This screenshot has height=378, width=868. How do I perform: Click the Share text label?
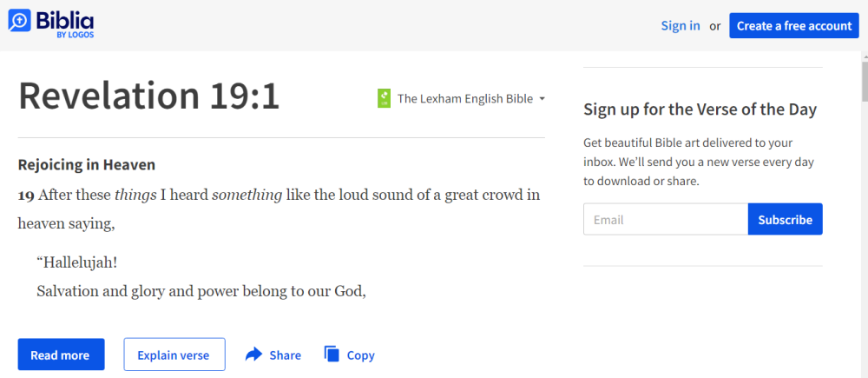click(285, 355)
